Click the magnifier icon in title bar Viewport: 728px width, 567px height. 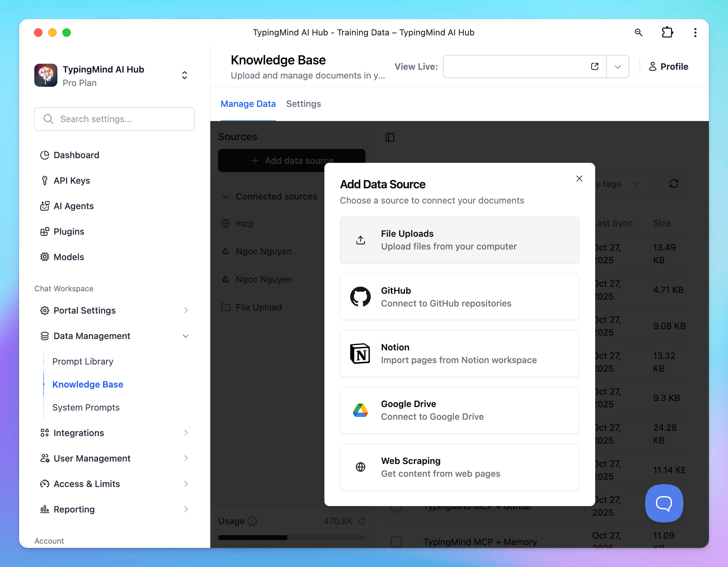pyautogui.click(x=638, y=33)
